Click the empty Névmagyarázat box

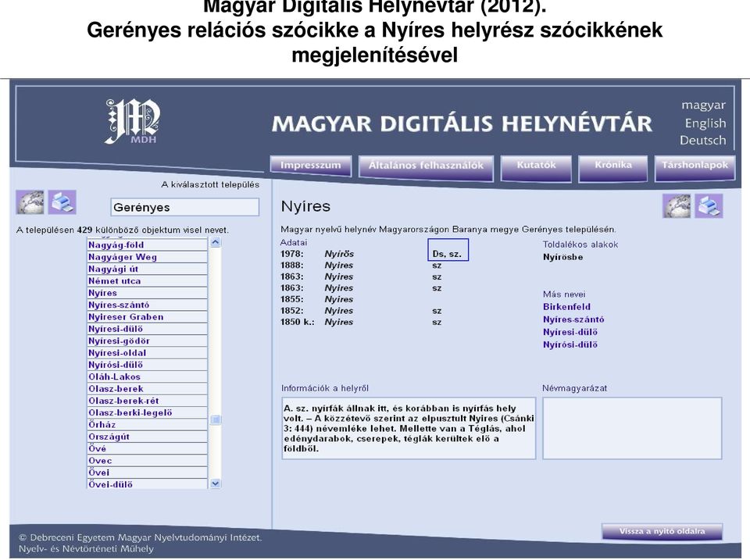(x=632, y=428)
